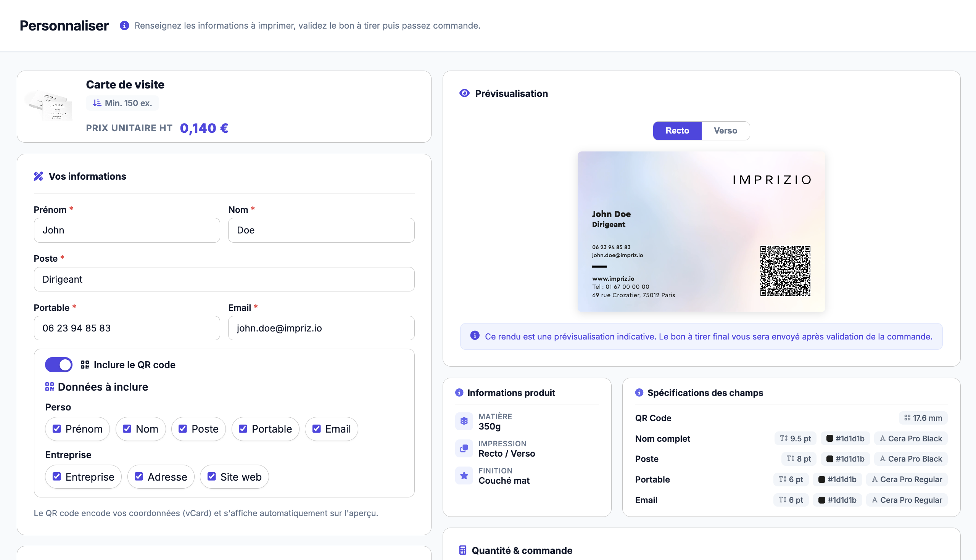Uncheck the Entreprise checkbox

coord(56,476)
